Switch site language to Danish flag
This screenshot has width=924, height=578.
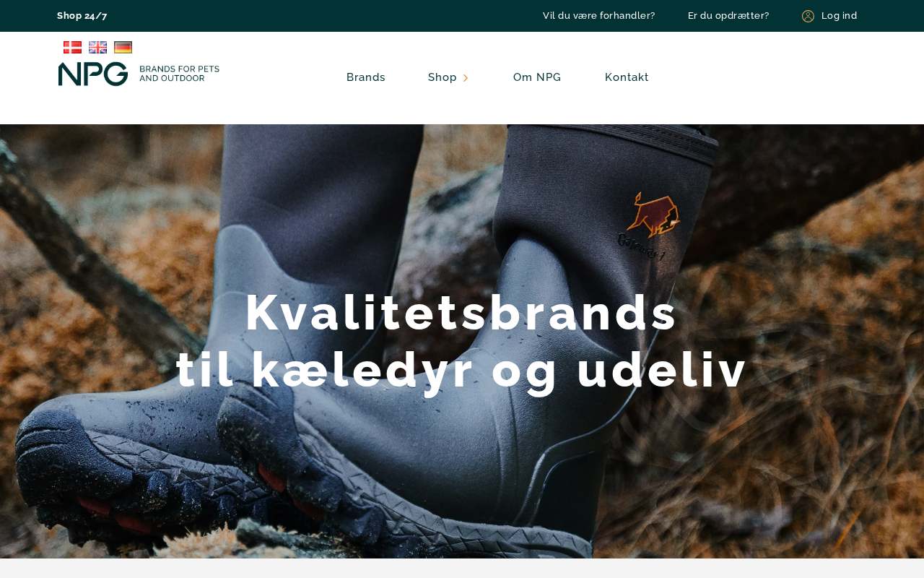72,47
